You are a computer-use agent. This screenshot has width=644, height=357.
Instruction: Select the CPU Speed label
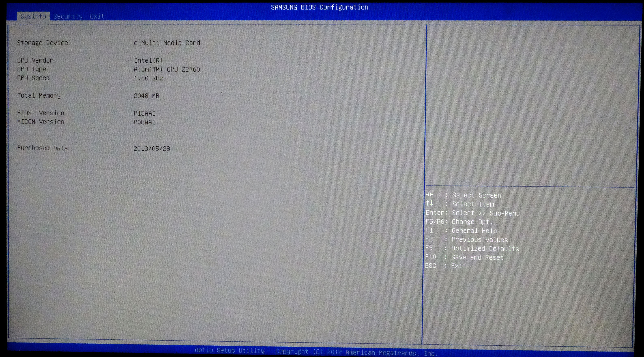tap(33, 78)
